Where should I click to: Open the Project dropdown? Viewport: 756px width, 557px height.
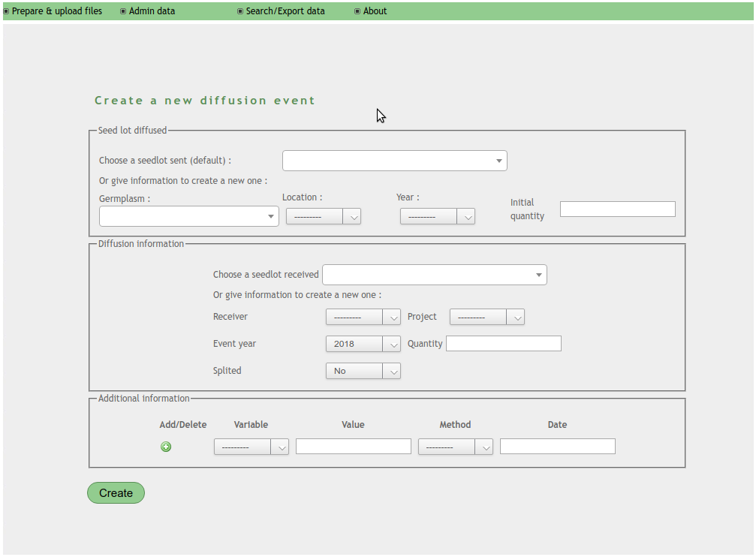pyautogui.click(x=487, y=317)
